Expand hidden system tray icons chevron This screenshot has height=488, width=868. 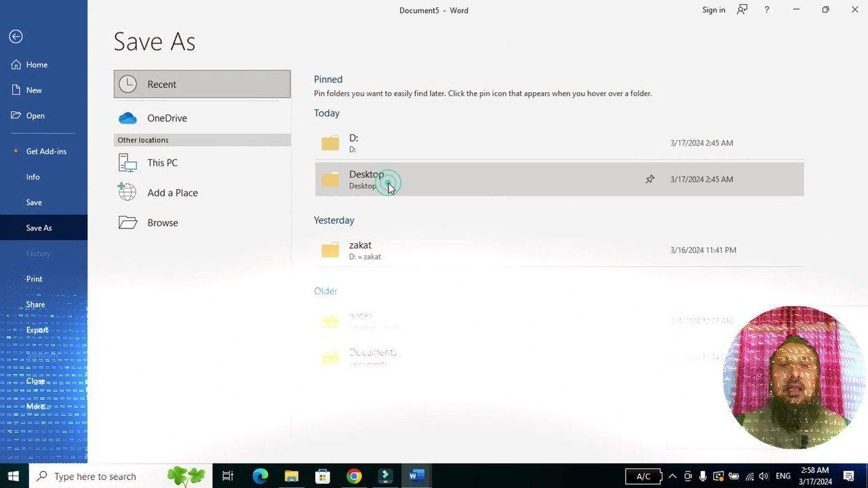(x=672, y=476)
